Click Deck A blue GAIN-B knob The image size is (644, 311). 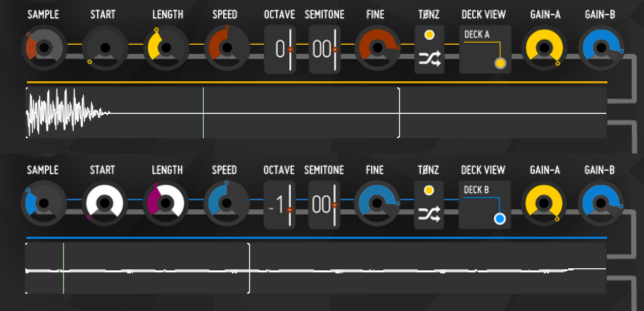pyautogui.click(x=602, y=48)
